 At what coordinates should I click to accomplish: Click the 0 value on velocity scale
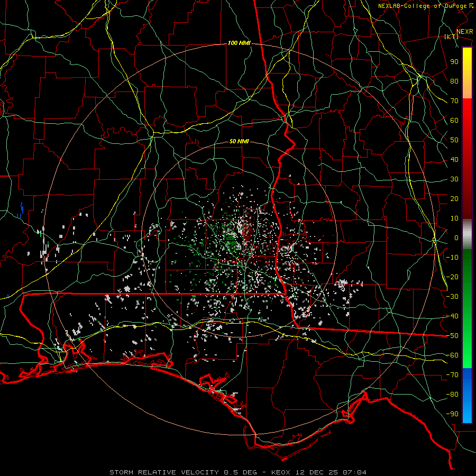click(456, 238)
